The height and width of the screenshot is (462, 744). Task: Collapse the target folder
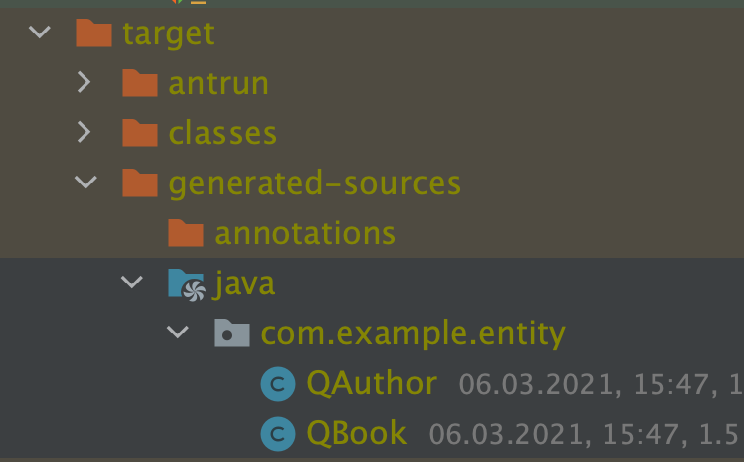point(40,33)
